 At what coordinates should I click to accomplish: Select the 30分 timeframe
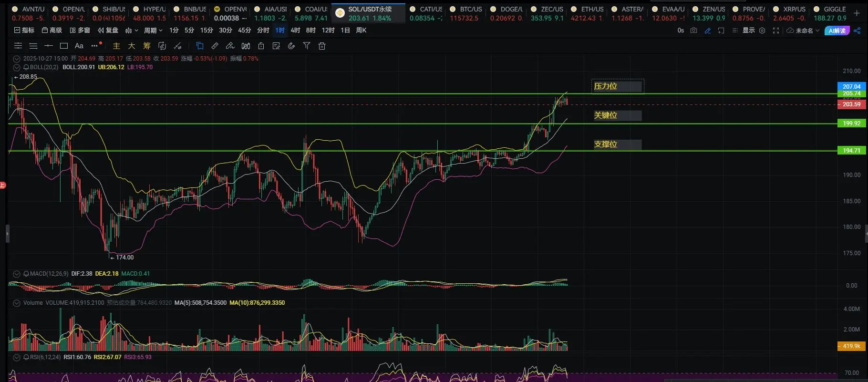click(226, 30)
